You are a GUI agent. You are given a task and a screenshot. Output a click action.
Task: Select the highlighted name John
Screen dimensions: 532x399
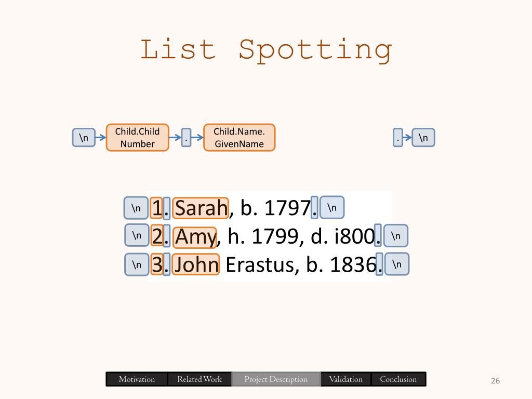[x=196, y=264]
